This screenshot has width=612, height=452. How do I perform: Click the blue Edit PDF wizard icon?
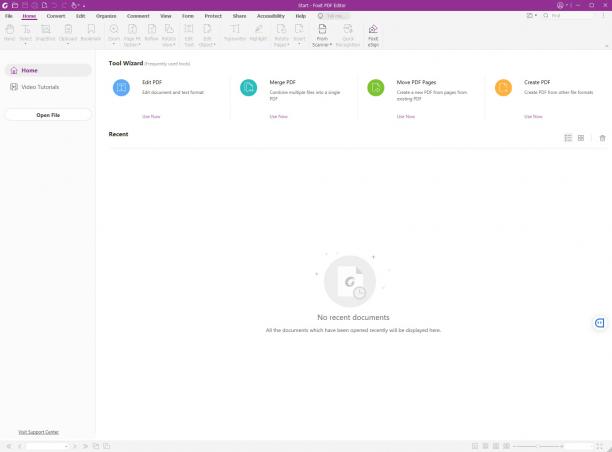pyautogui.click(x=121, y=87)
